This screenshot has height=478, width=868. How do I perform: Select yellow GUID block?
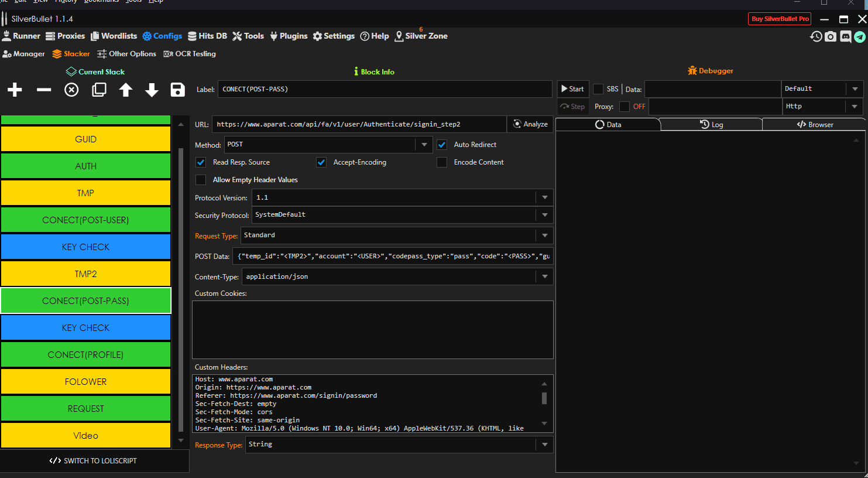click(85, 139)
